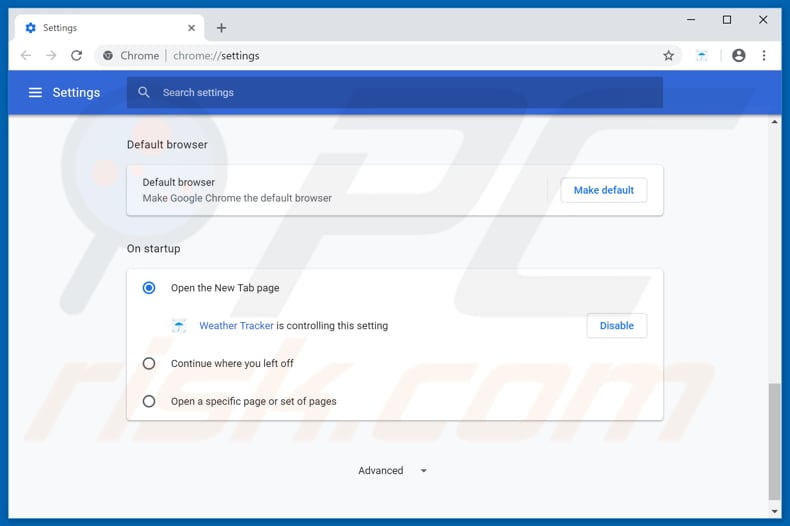This screenshot has height=526, width=790.
Task: Reload the settings page
Action: (x=77, y=55)
